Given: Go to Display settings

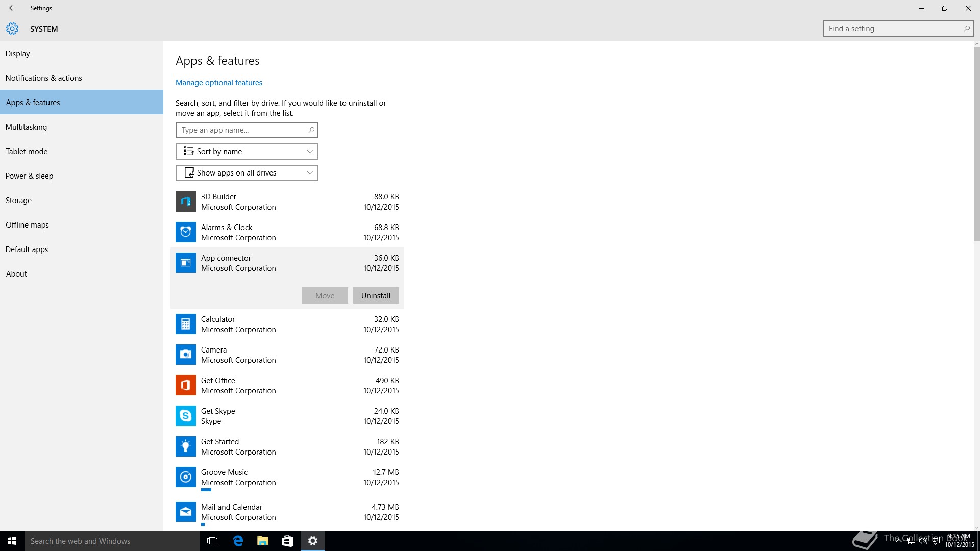Looking at the screenshot, I should (x=82, y=53).
